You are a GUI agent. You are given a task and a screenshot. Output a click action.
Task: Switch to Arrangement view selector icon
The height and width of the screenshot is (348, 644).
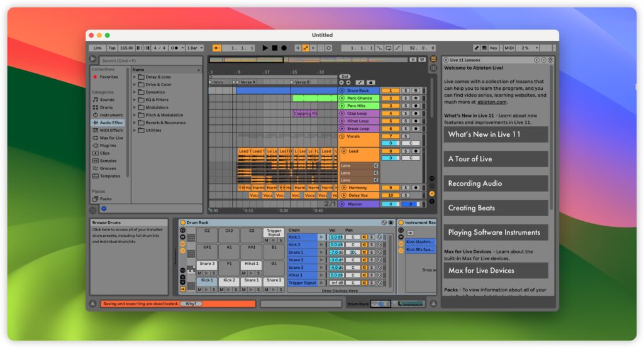[433, 60]
